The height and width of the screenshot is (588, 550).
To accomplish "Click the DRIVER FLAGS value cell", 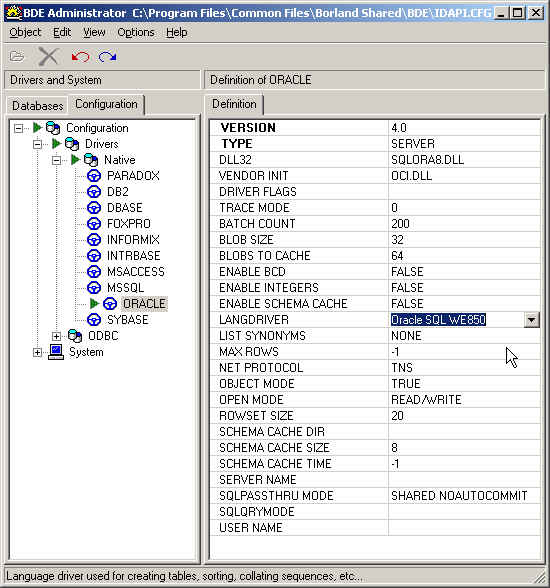I will (x=464, y=192).
